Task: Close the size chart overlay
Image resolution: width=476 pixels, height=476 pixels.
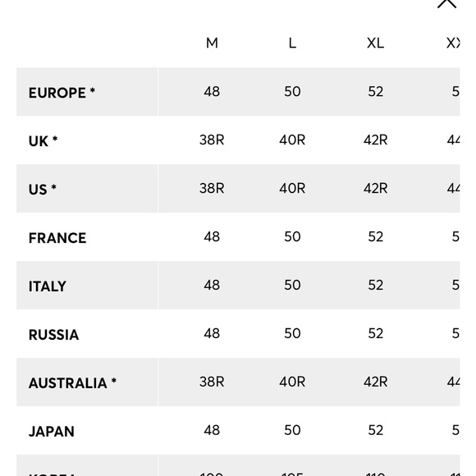Action: 446,3
